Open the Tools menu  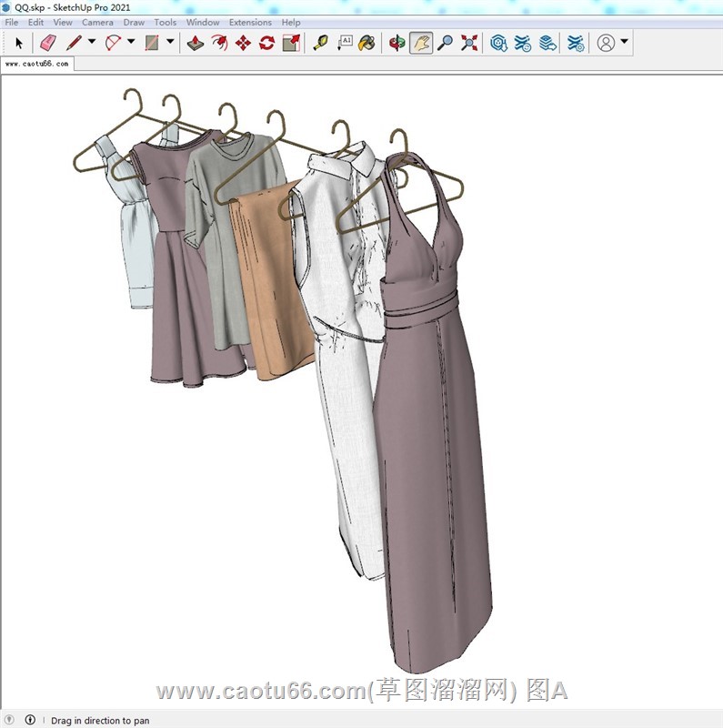pos(166,22)
